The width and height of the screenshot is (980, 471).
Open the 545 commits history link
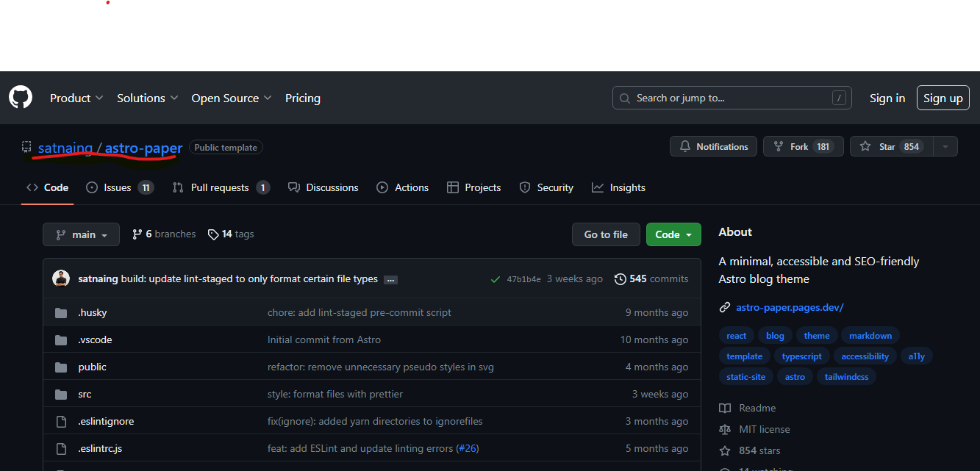tap(651, 279)
